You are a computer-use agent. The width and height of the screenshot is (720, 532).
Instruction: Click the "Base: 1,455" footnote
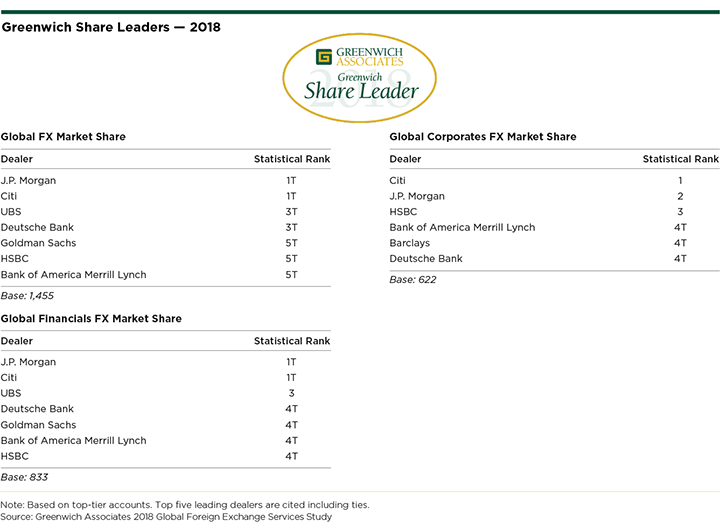pyautogui.click(x=27, y=296)
